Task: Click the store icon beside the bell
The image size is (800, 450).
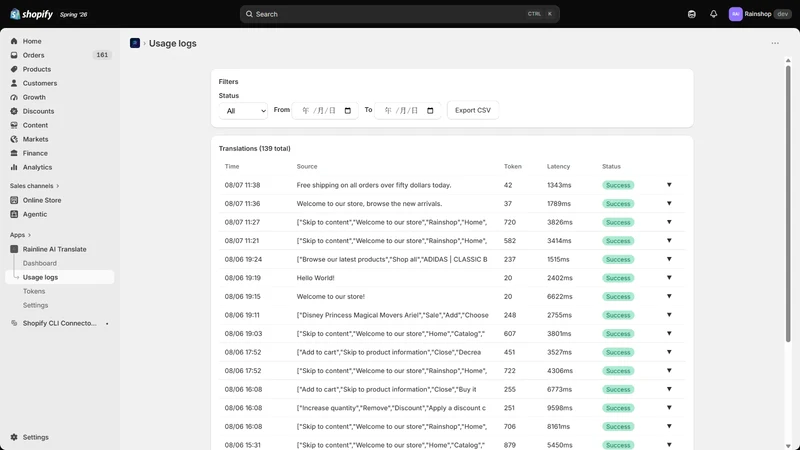Action: point(691,14)
